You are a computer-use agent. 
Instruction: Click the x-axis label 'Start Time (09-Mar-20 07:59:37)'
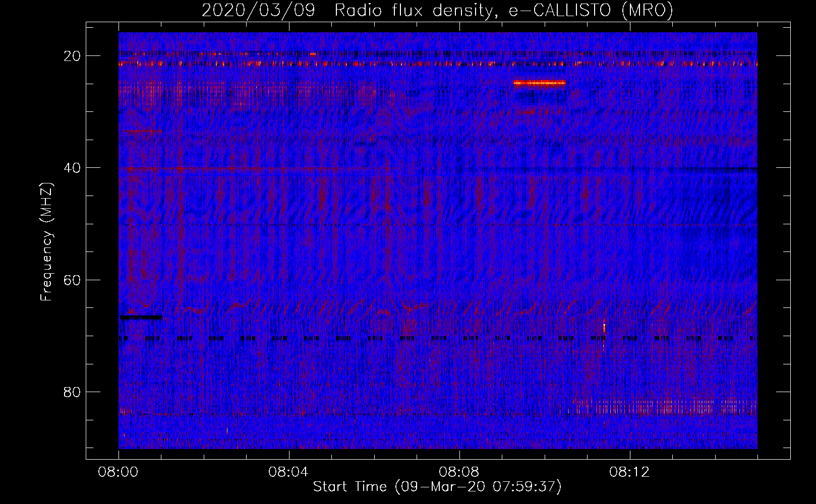click(437, 487)
